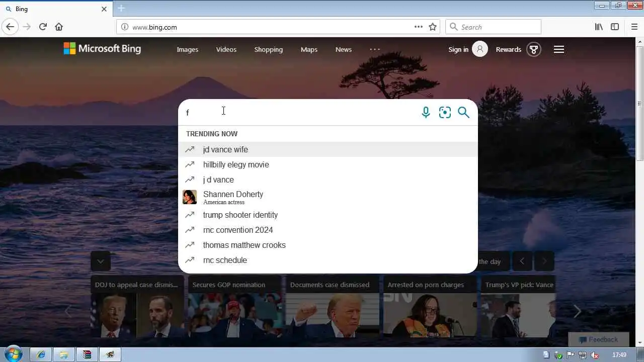
Task: Click the muted volume tray icon
Action: point(595,355)
